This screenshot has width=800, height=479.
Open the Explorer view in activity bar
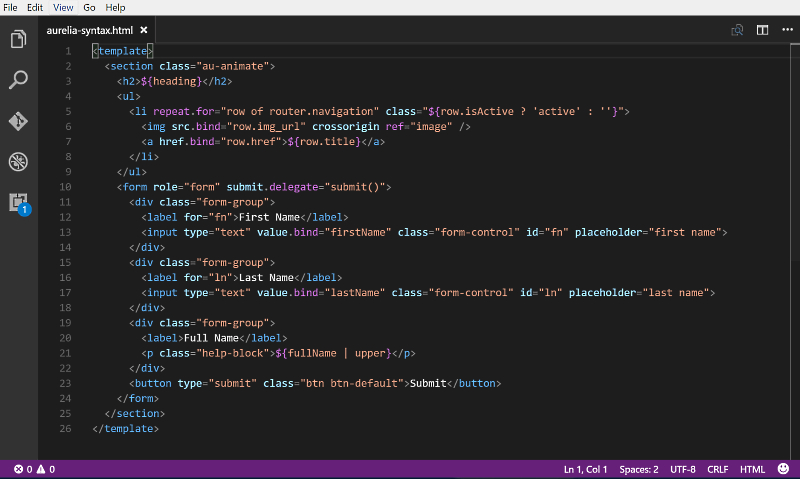18,40
